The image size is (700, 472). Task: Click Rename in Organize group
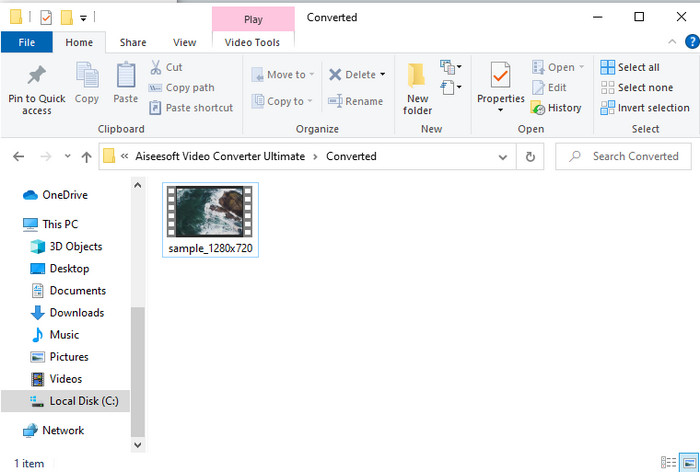click(355, 101)
